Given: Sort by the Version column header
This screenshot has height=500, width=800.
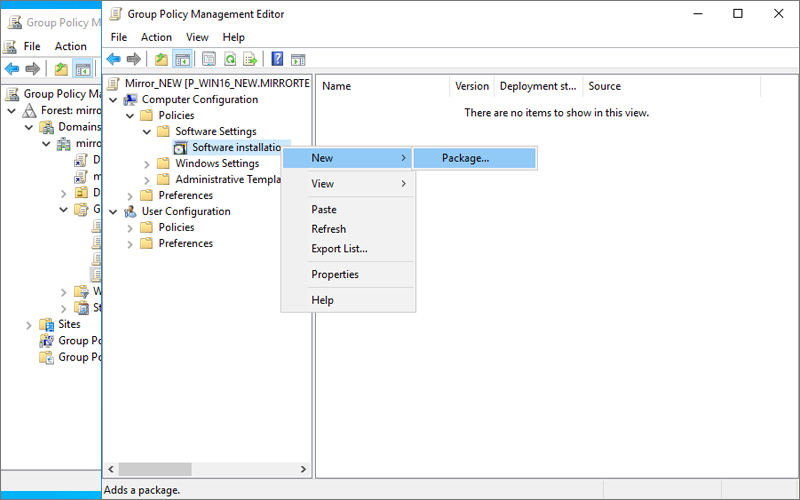Looking at the screenshot, I should coord(472,86).
